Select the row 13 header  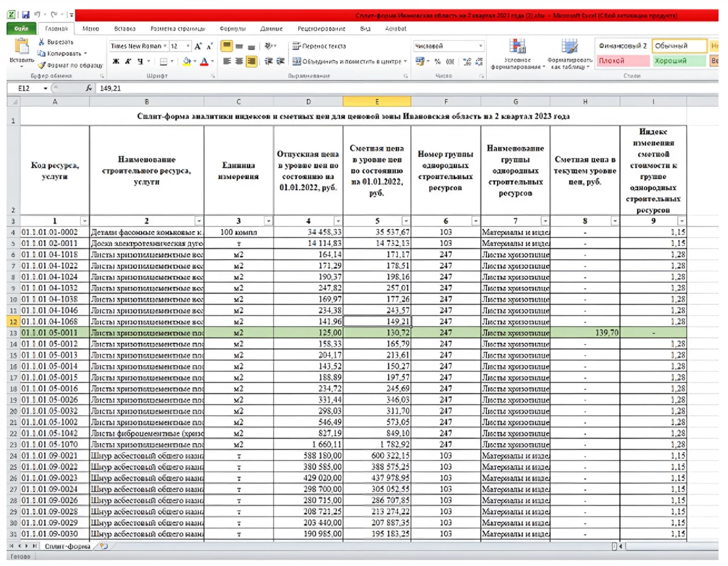pos(14,333)
